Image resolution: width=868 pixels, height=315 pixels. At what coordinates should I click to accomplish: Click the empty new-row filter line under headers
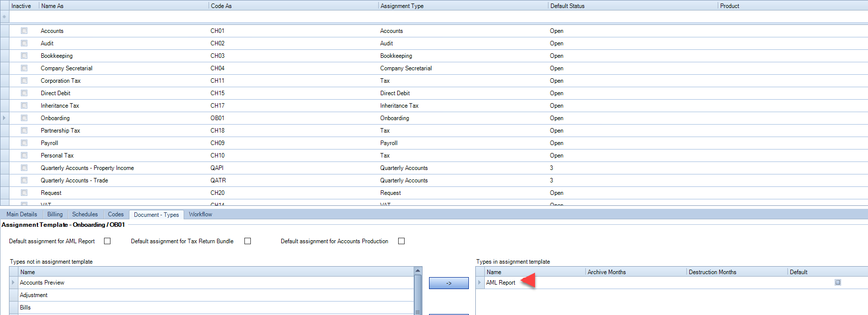tap(438, 17)
